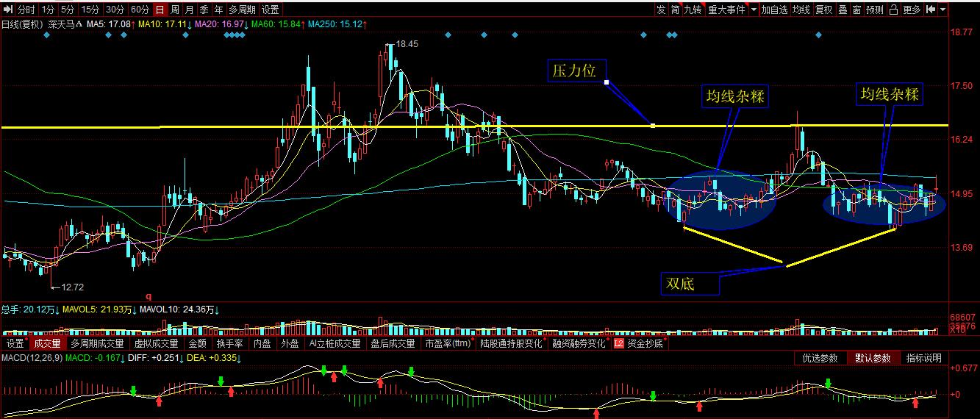
Task: Open the indicator 设置 tab at bottom
Action: pos(15,343)
